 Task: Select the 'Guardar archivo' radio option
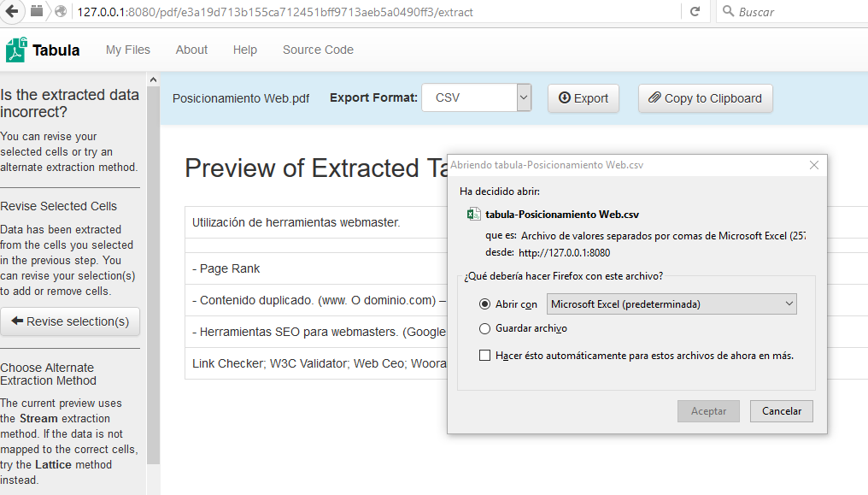tap(485, 328)
